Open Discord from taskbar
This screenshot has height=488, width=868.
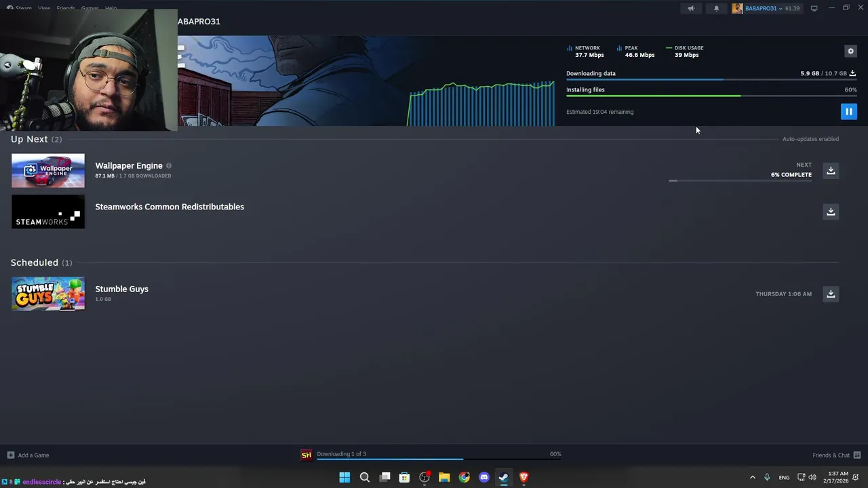pos(484,478)
